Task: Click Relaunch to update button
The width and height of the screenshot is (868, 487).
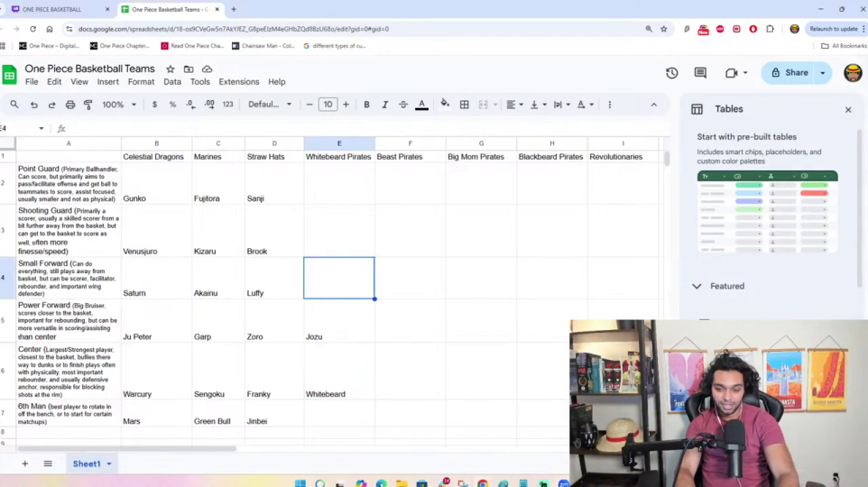Action: point(833,29)
